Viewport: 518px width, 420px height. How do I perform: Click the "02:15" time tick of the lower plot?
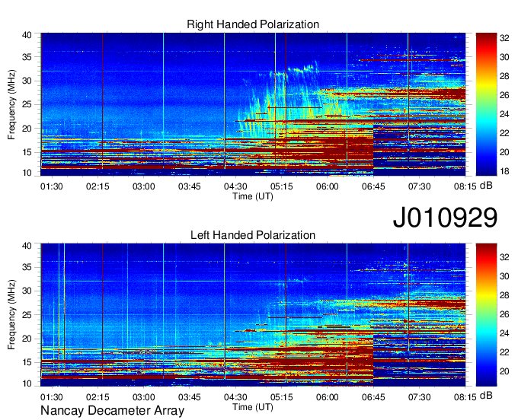(x=98, y=397)
